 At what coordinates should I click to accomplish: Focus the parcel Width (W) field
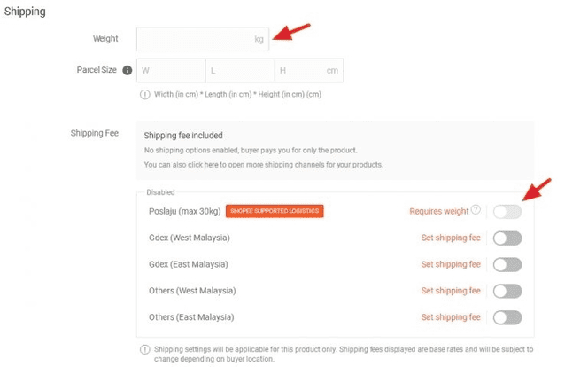click(x=171, y=71)
